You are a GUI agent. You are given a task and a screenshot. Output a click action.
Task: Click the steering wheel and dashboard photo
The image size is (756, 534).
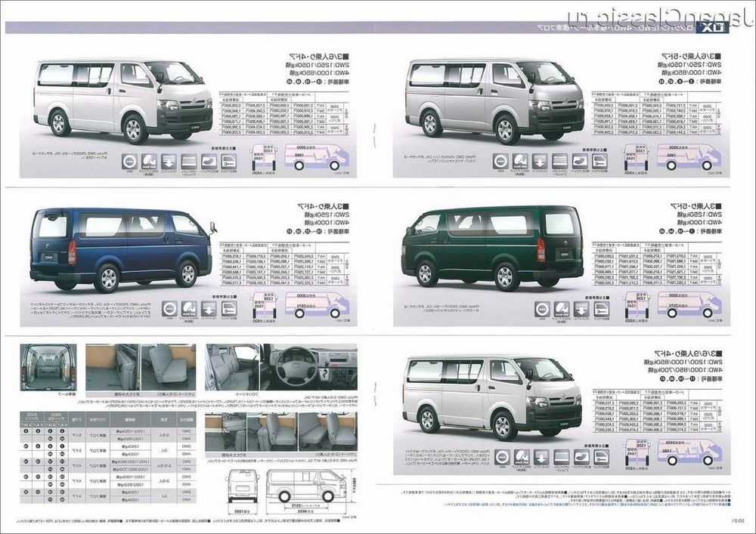click(308, 367)
